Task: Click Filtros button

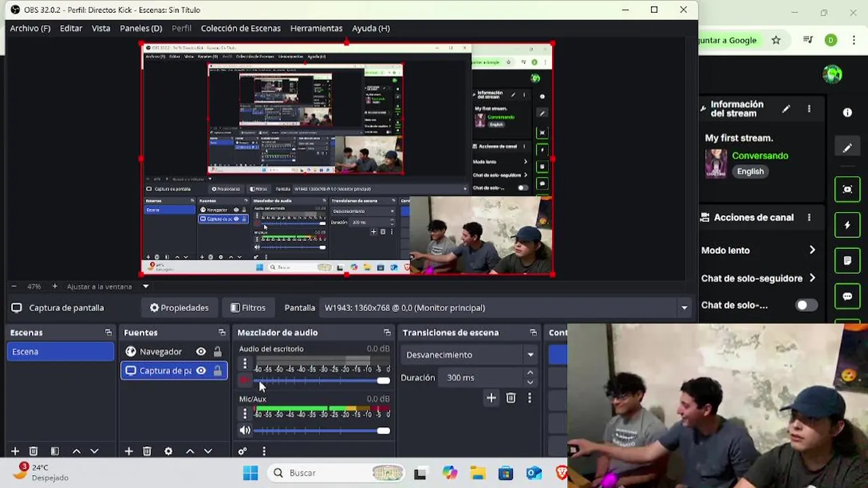Action: click(248, 308)
